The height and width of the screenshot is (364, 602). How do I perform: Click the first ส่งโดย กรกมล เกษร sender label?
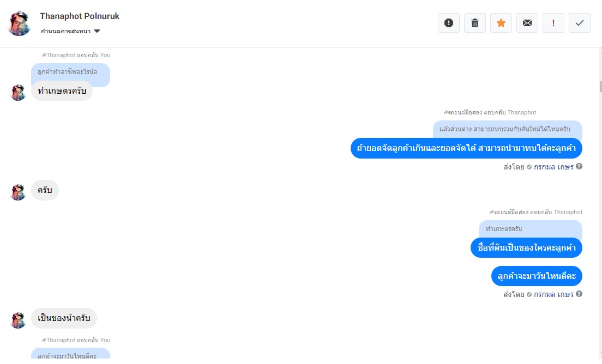coord(539,167)
